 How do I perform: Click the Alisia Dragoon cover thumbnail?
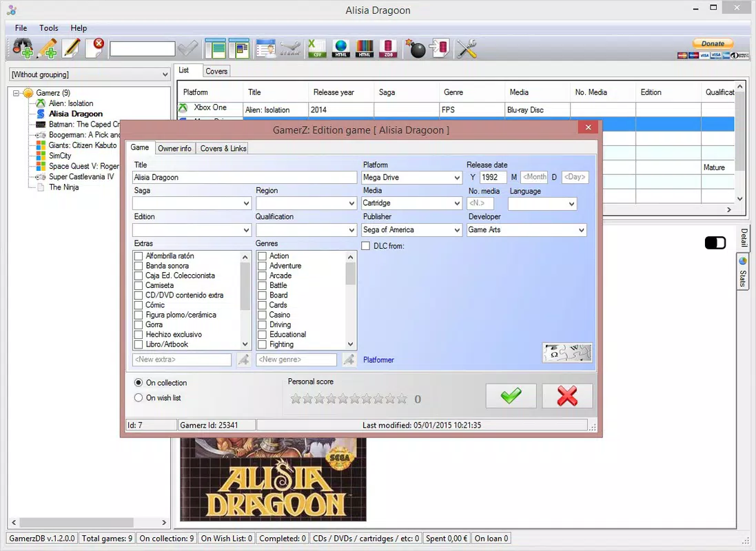274,479
